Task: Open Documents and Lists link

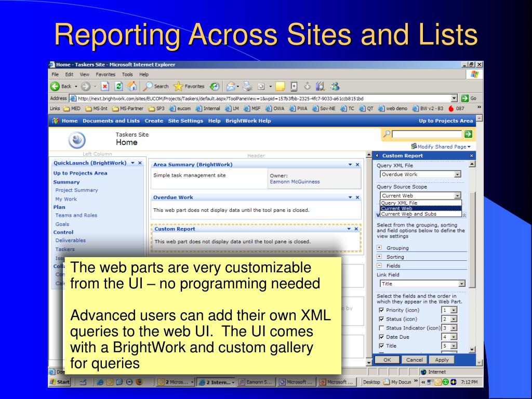Action: coord(111,121)
